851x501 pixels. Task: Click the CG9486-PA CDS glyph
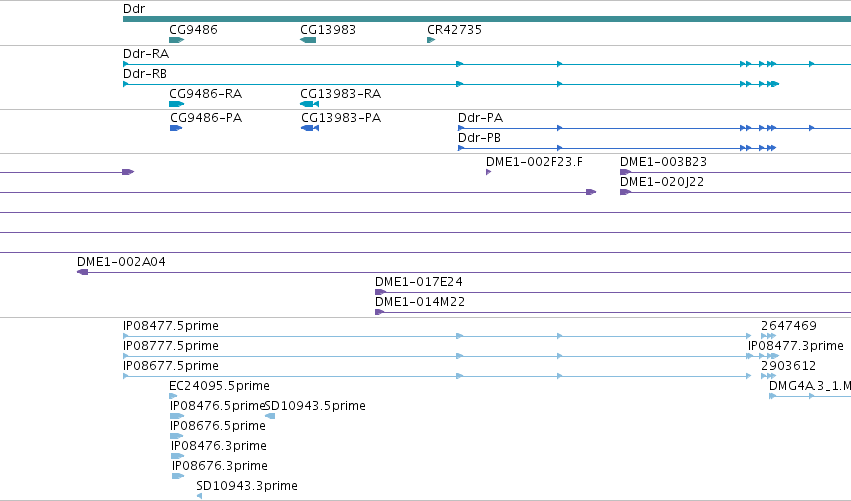176,128
